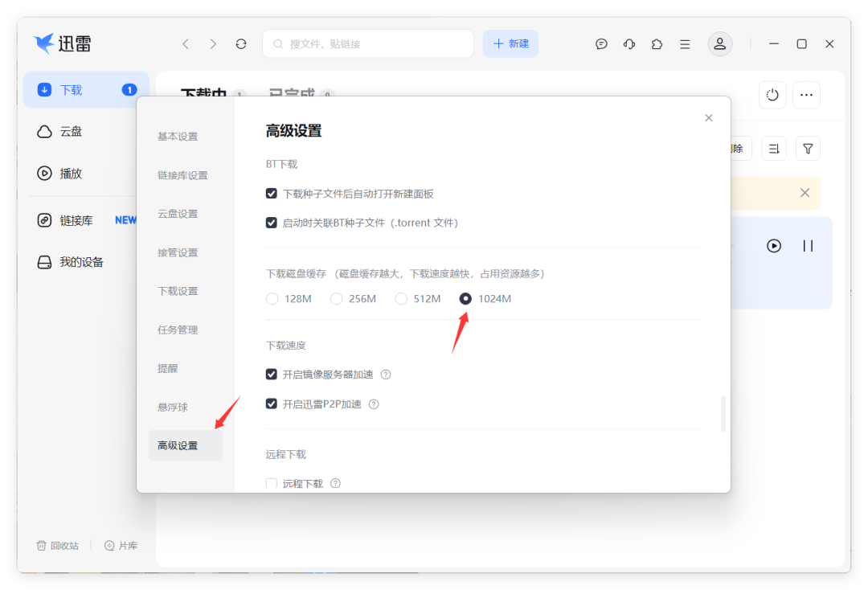
Task: Click the user avatar icon
Action: click(x=719, y=43)
